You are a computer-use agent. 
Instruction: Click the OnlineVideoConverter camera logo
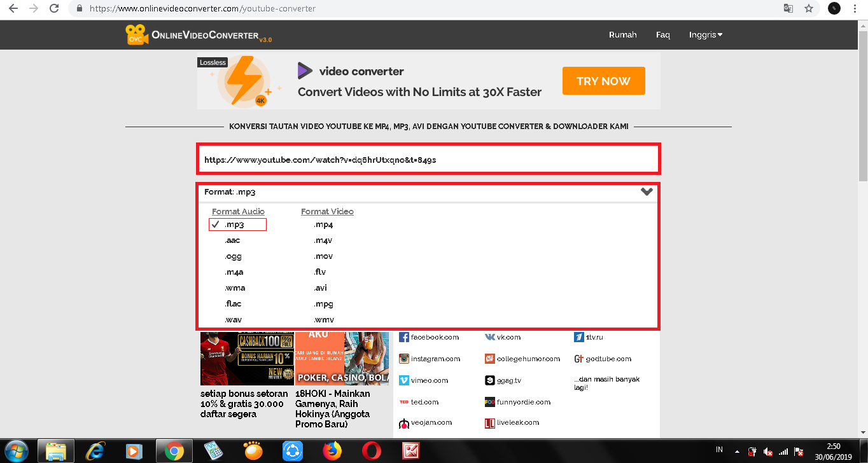click(x=137, y=34)
